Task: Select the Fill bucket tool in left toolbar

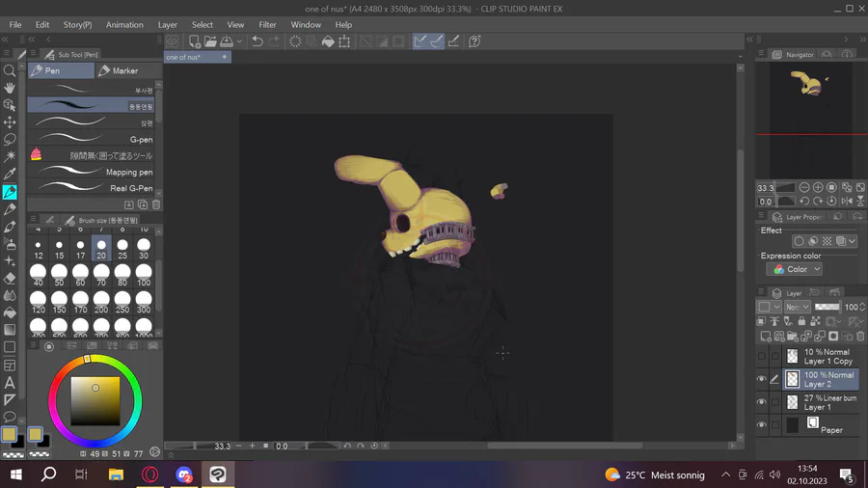Action: click(x=10, y=312)
